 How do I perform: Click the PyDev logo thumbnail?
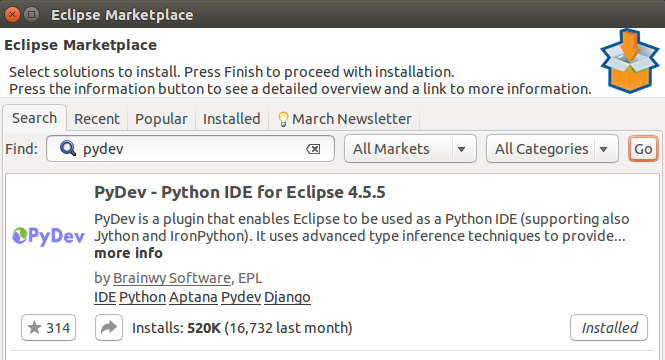tap(48, 236)
